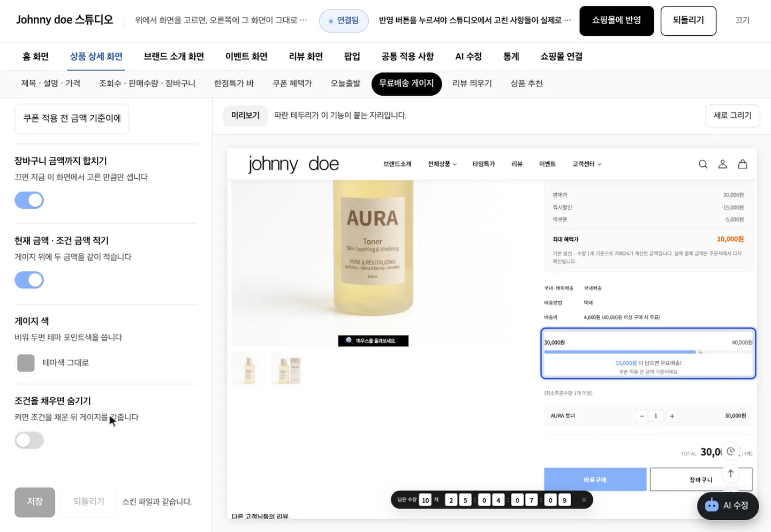Open the shopping bag icon in preview

click(x=743, y=164)
